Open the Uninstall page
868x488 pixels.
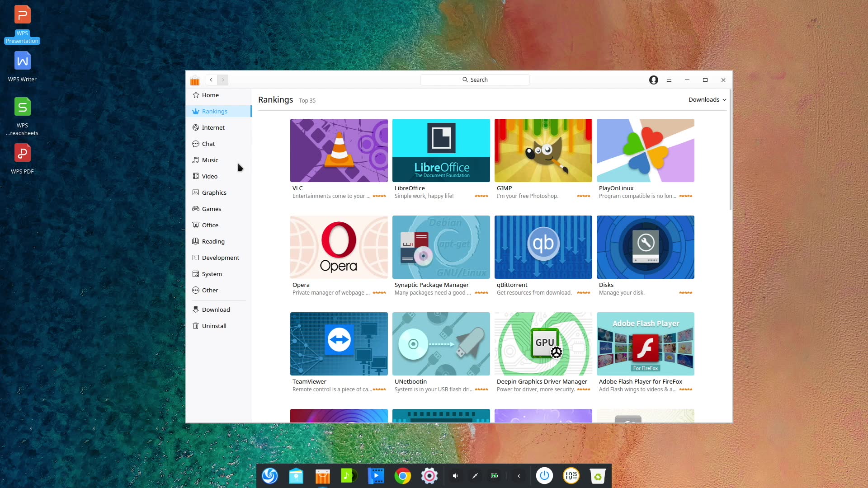(219, 326)
